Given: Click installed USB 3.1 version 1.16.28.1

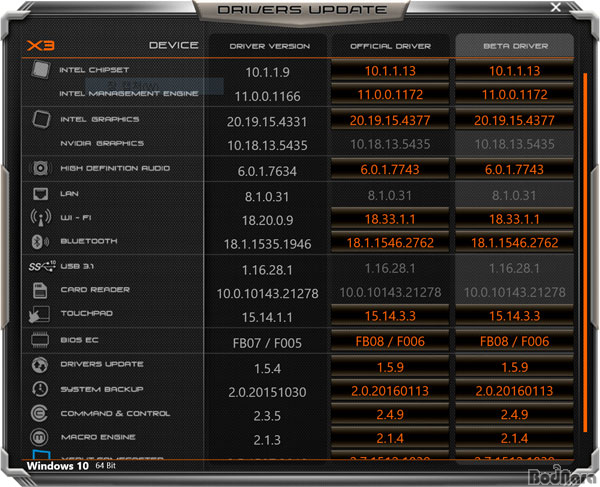Looking at the screenshot, I should pyautogui.click(x=267, y=270).
